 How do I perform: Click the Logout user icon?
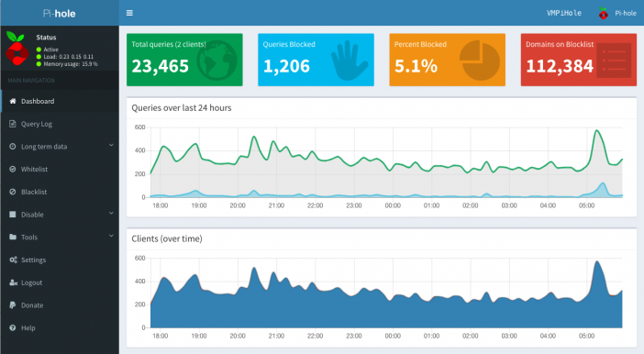pyautogui.click(x=13, y=282)
